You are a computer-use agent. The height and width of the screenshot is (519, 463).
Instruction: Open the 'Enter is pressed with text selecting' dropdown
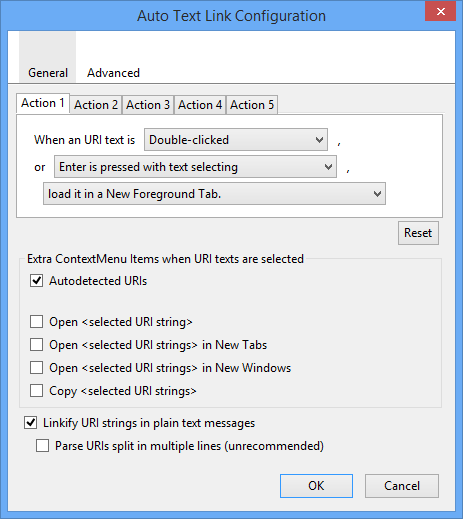[195, 167]
